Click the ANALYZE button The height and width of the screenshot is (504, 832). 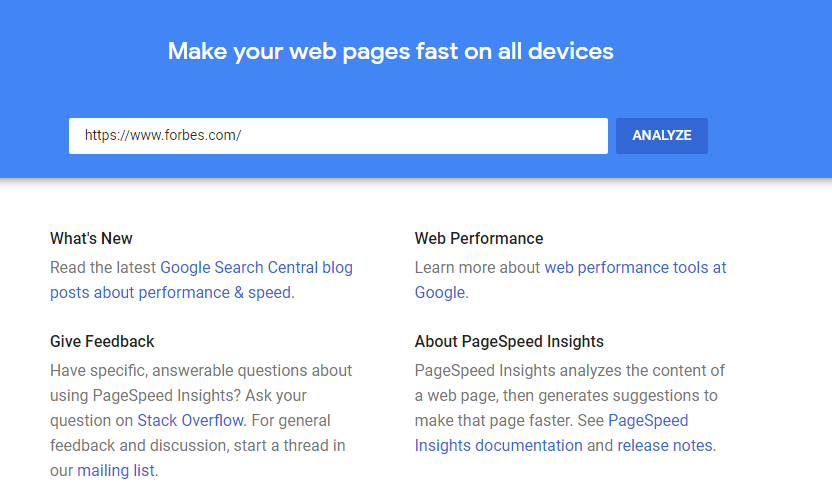pyautogui.click(x=661, y=136)
